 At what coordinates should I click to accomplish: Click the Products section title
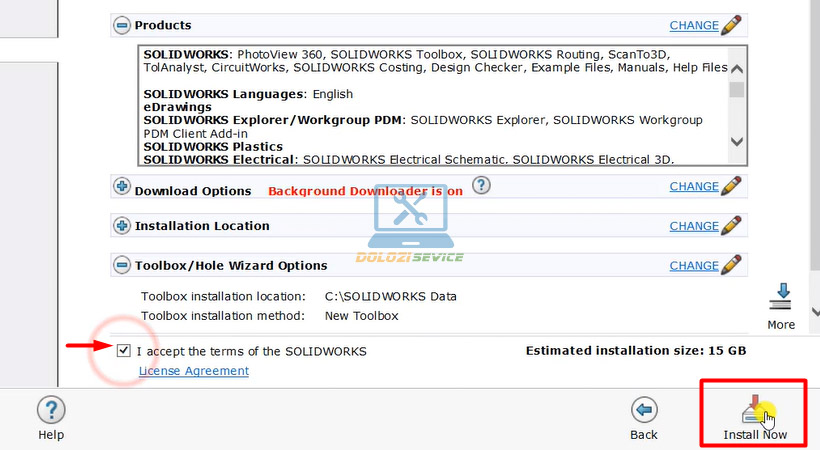pos(163,25)
